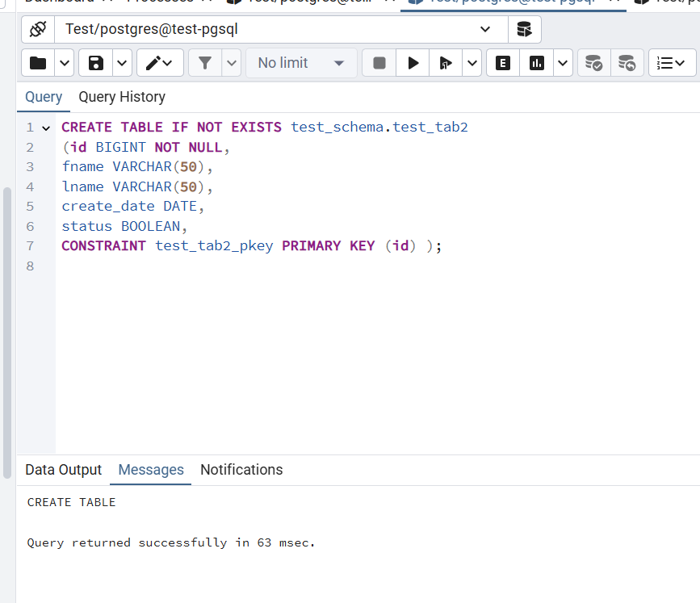The height and width of the screenshot is (603, 700).
Task: Click the status BOOLEAN line
Action: 124,226
